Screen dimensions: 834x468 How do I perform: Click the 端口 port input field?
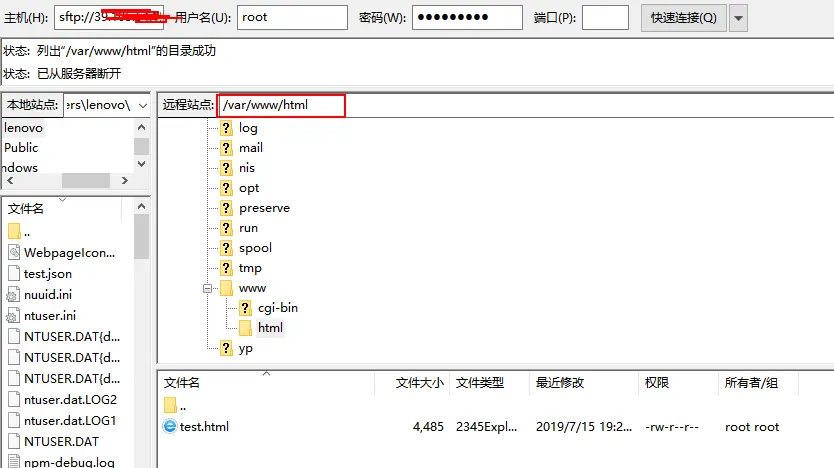tap(605, 18)
